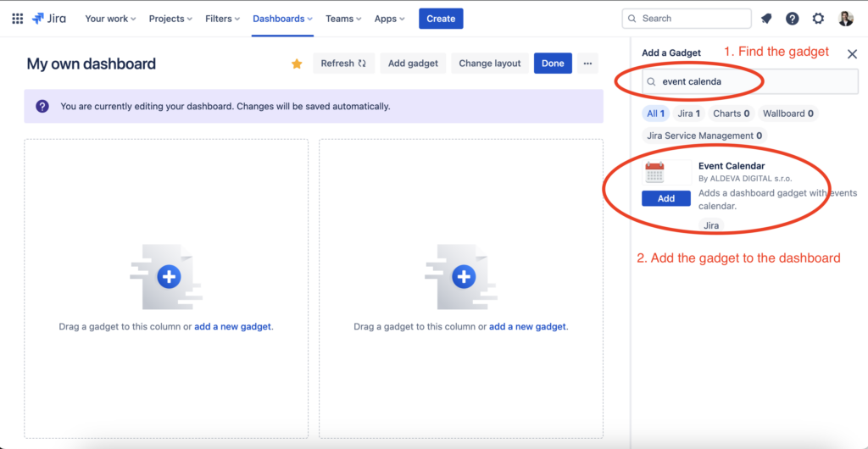868x449 pixels.
Task: Filter gadgets by Jira Service Management
Action: coord(704,136)
